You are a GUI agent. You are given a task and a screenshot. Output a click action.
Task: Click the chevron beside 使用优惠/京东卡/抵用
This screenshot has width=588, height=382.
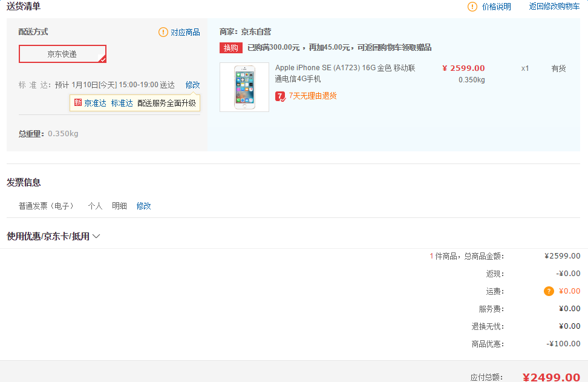point(96,236)
